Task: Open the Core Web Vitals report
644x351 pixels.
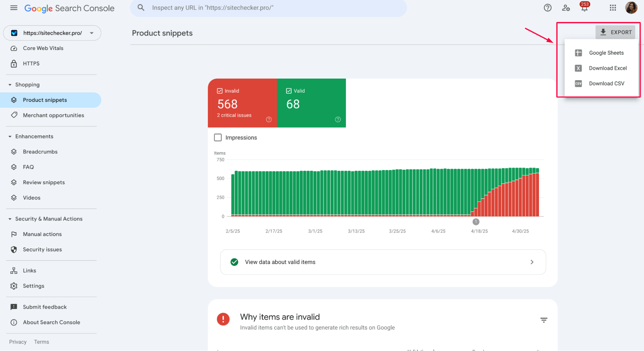Action: coord(51,48)
